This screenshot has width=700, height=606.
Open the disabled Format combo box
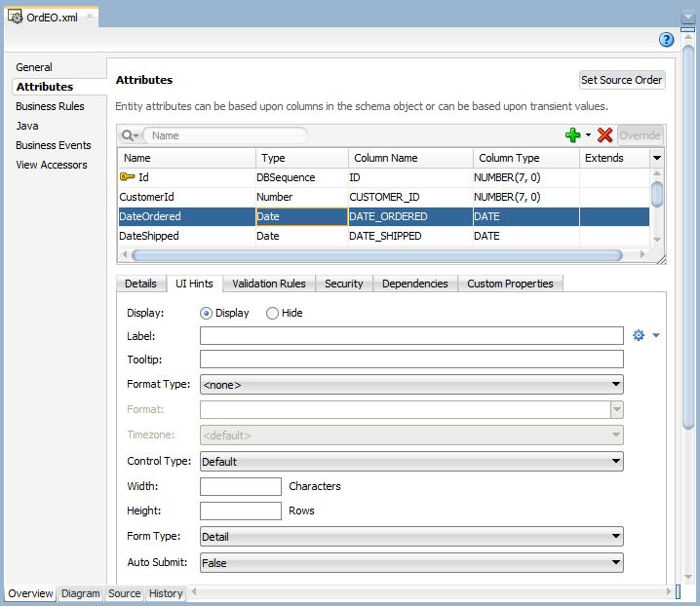pos(411,409)
